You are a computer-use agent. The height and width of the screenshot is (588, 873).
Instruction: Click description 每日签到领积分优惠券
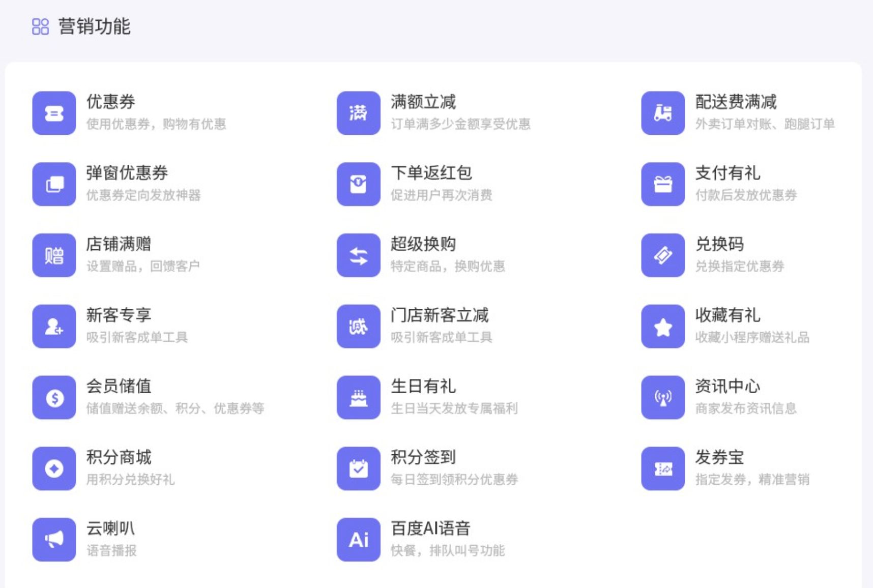coord(454,480)
